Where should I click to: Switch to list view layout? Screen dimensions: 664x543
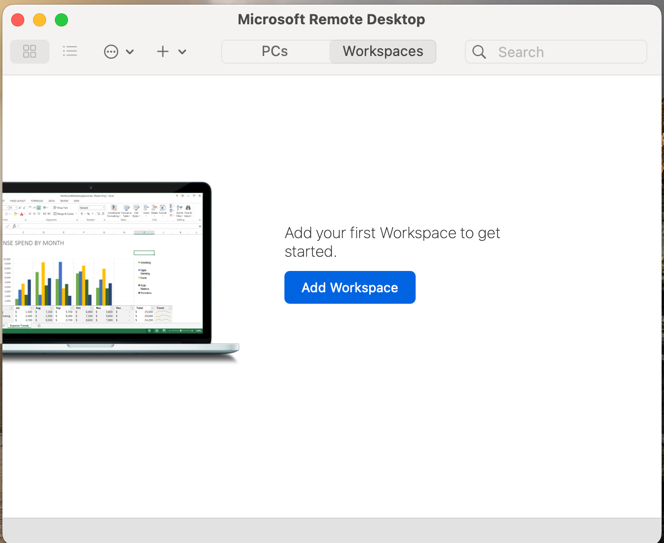pos(70,52)
